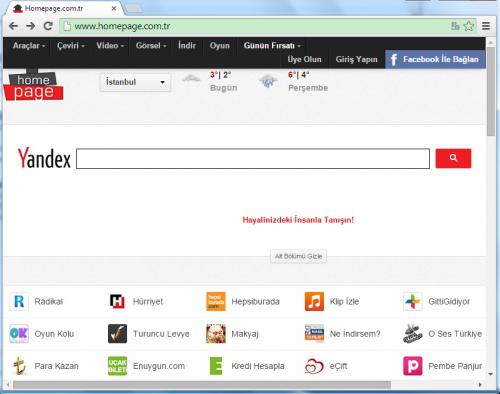This screenshot has height=394, width=500.
Task: Open the İndir menu item
Action: tap(187, 46)
